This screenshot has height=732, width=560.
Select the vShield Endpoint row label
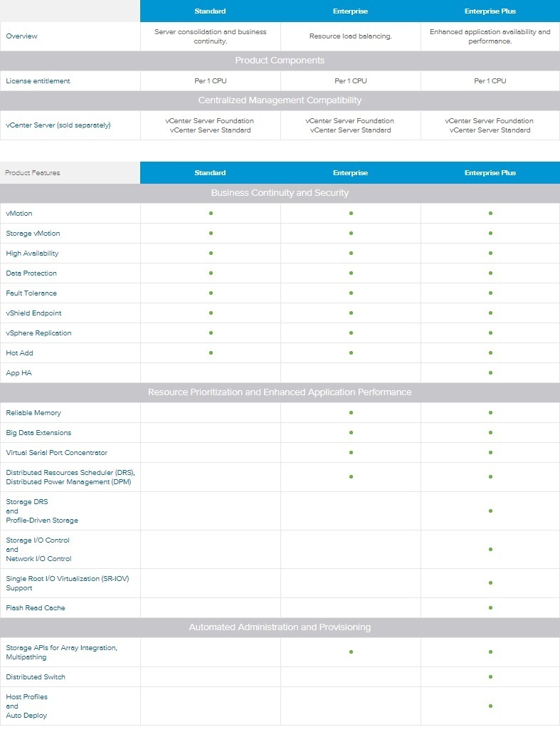pyautogui.click(x=33, y=313)
